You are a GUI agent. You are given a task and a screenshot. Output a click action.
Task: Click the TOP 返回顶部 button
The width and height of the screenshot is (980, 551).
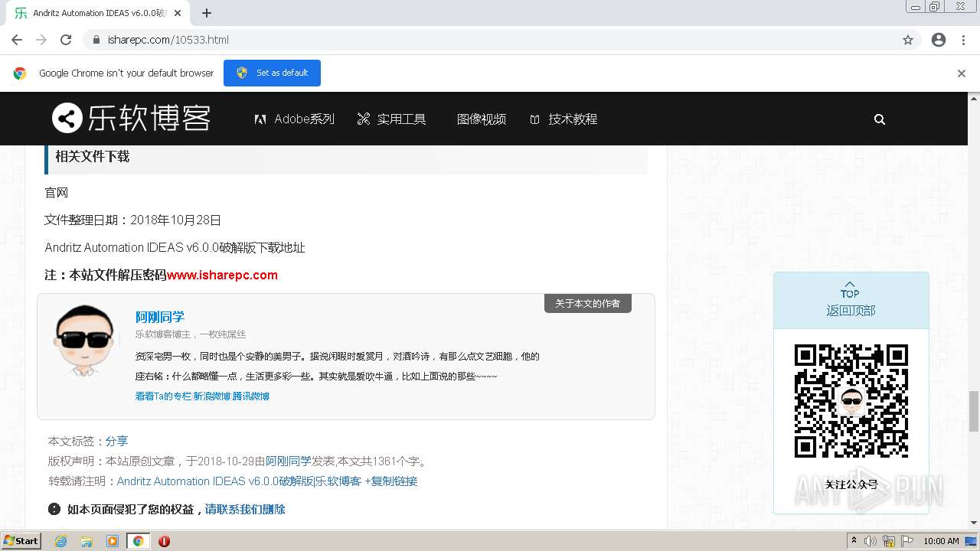point(851,300)
